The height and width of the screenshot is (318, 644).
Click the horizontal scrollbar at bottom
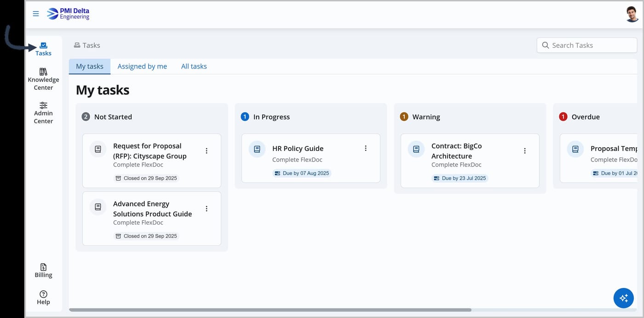(x=270, y=310)
